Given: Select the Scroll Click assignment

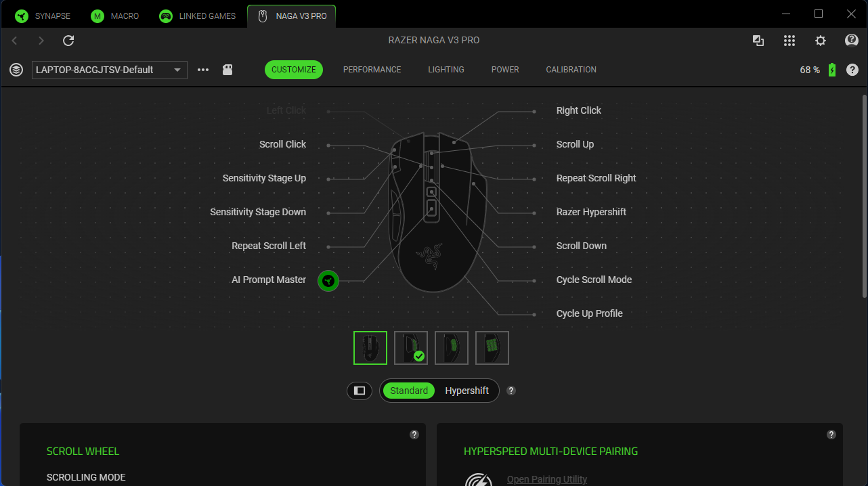Looking at the screenshot, I should point(283,144).
